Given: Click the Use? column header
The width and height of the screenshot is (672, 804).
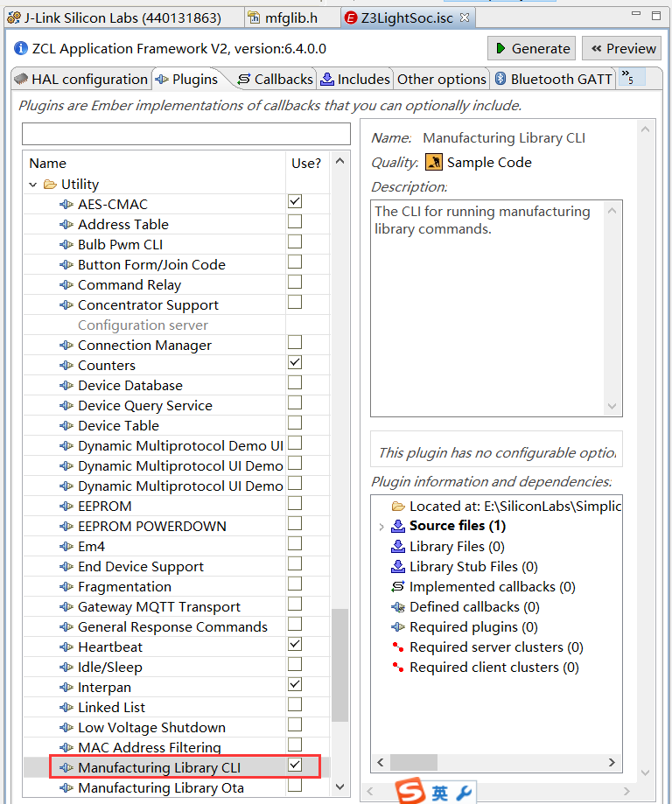Looking at the screenshot, I should [306, 163].
